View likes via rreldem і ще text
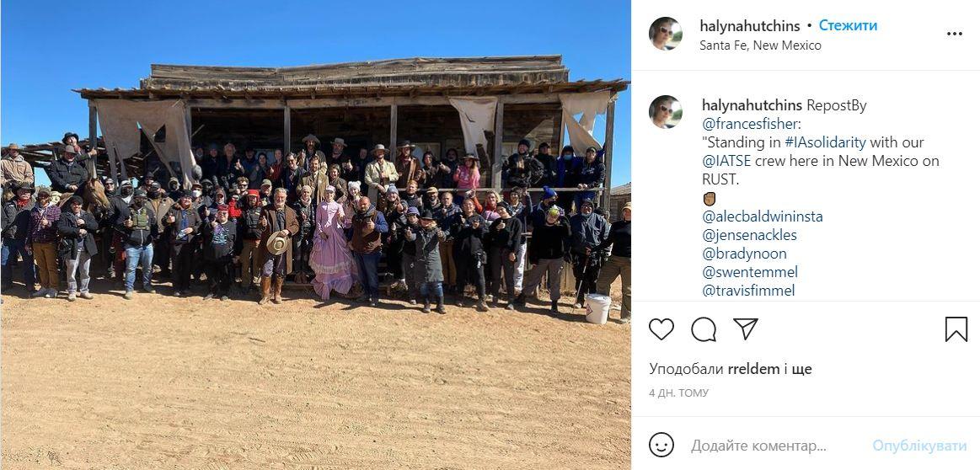 [769, 369]
